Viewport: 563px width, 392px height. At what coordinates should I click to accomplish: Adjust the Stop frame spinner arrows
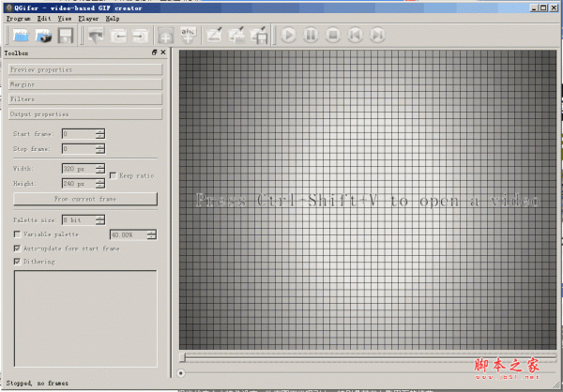pyautogui.click(x=100, y=148)
